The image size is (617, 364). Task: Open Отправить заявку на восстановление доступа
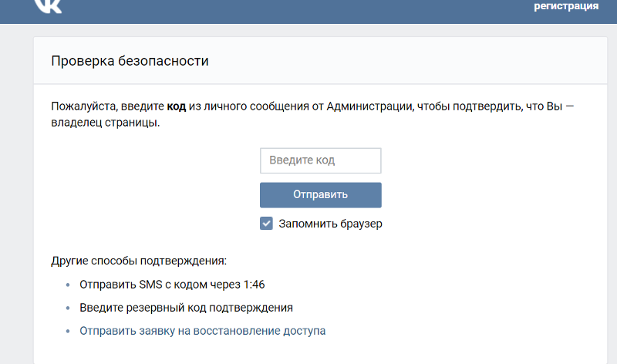tap(203, 331)
